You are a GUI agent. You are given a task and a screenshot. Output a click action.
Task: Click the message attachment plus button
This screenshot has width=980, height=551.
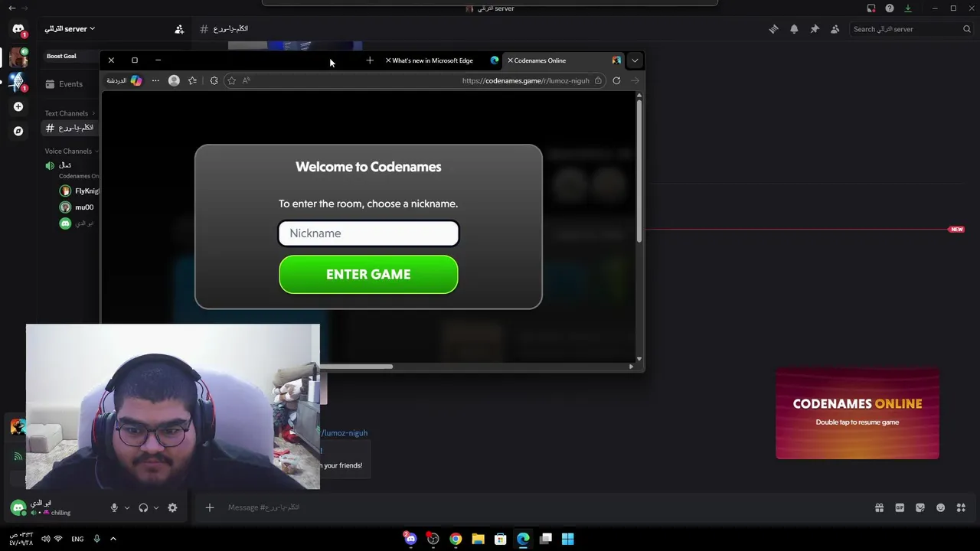[x=209, y=507]
